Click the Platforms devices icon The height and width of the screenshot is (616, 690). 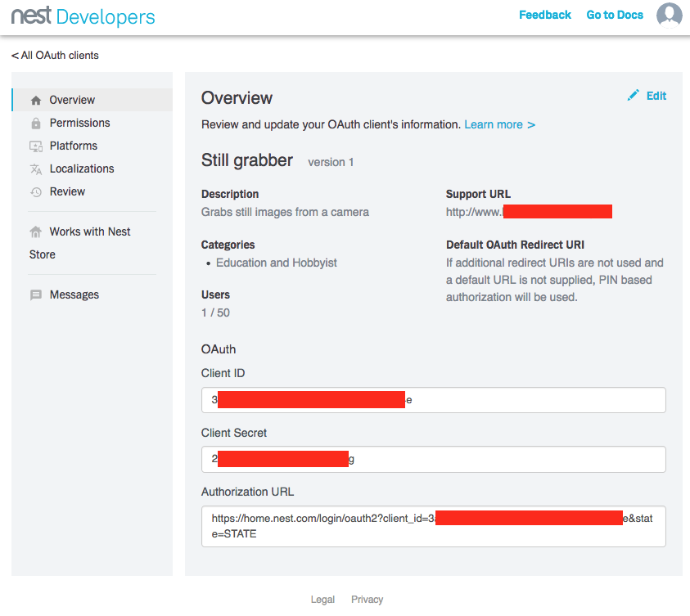[36, 146]
